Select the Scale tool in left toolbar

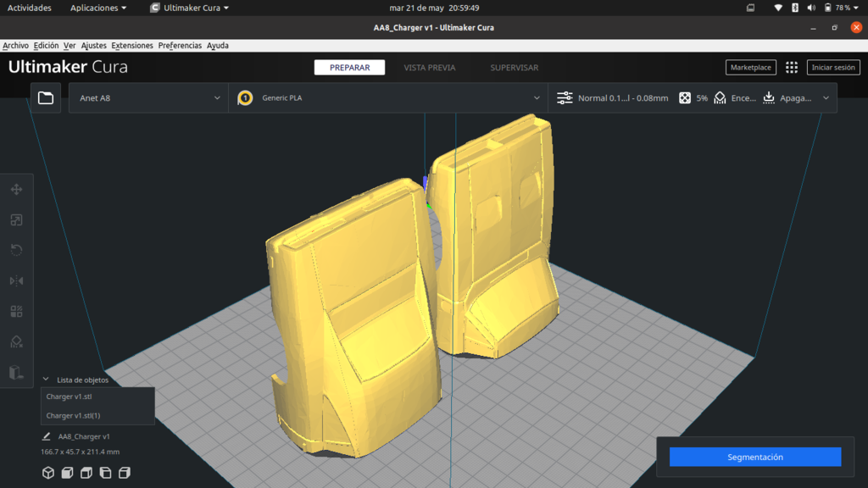tap(16, 220)
